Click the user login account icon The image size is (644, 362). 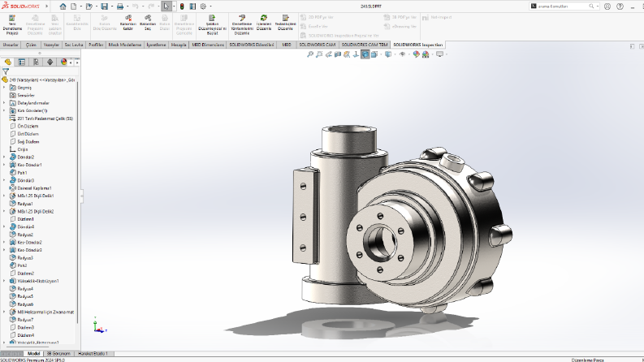(607, 6)
